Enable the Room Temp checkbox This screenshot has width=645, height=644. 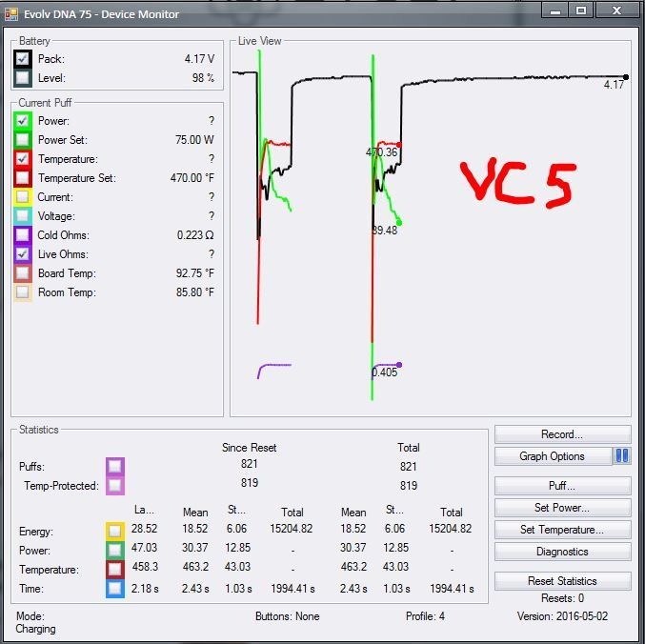(x=23, y=292)
